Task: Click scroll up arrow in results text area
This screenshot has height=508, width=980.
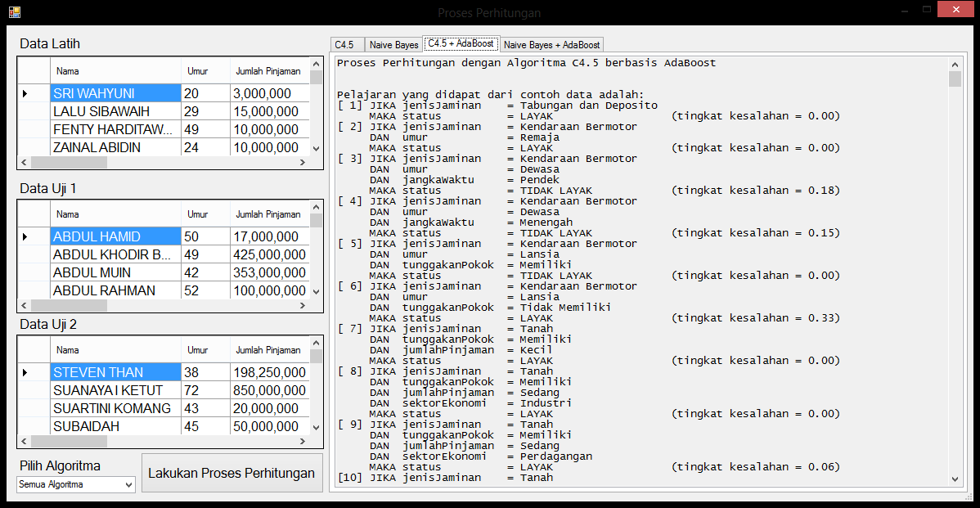Action: (955, 64)
